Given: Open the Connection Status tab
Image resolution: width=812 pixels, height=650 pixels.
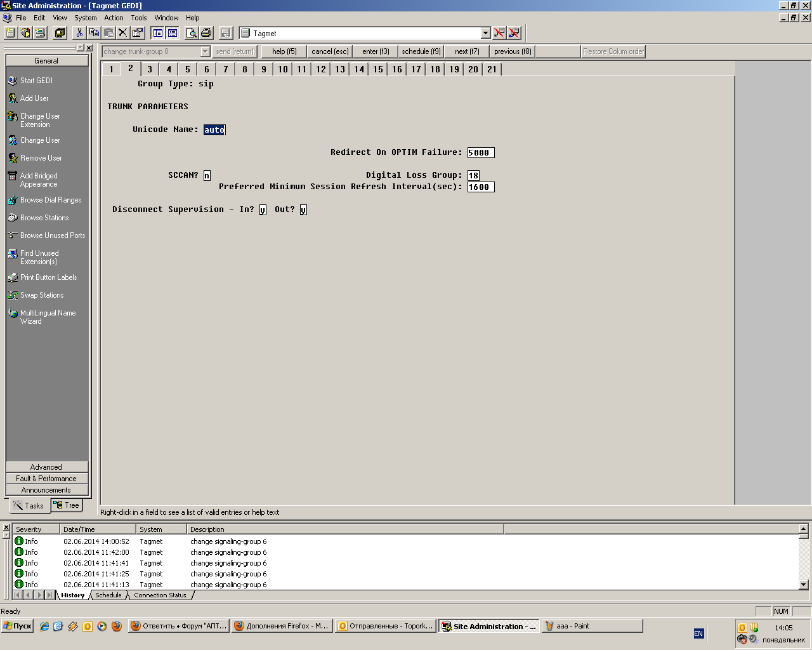Looking at the screenshot, I should click(x=160, y=595).
